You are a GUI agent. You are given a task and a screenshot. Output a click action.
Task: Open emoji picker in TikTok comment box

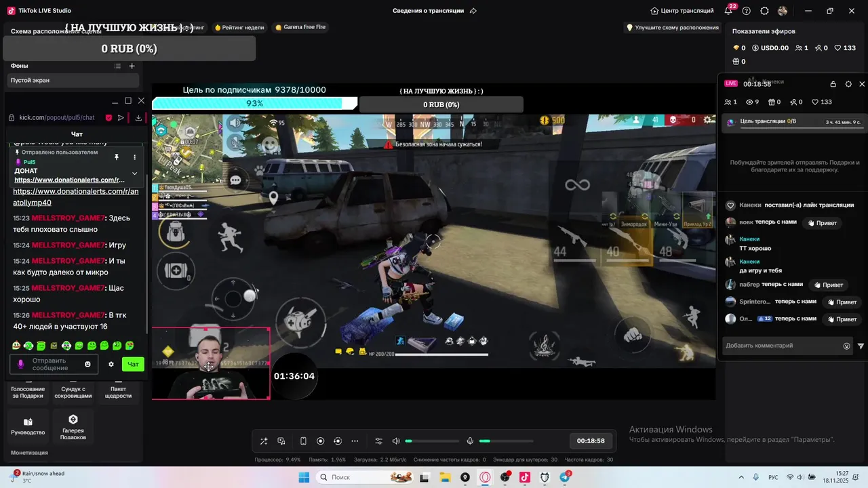point(846,346)
